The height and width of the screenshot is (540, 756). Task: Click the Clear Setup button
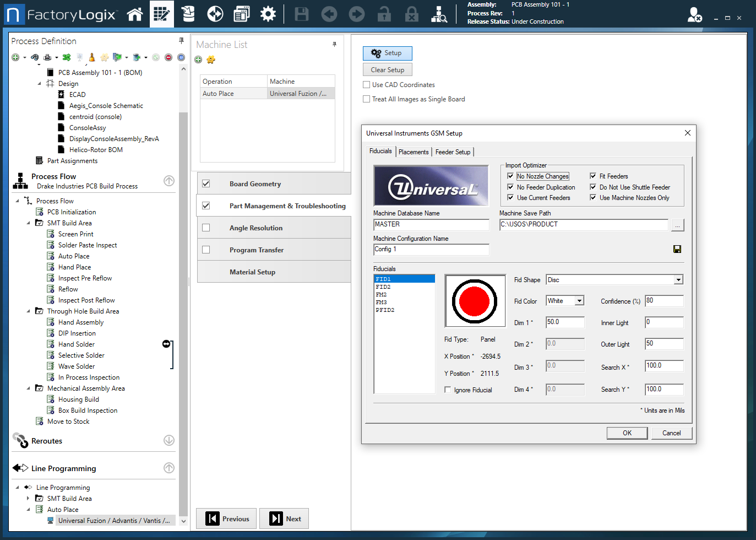pos(387,69)
